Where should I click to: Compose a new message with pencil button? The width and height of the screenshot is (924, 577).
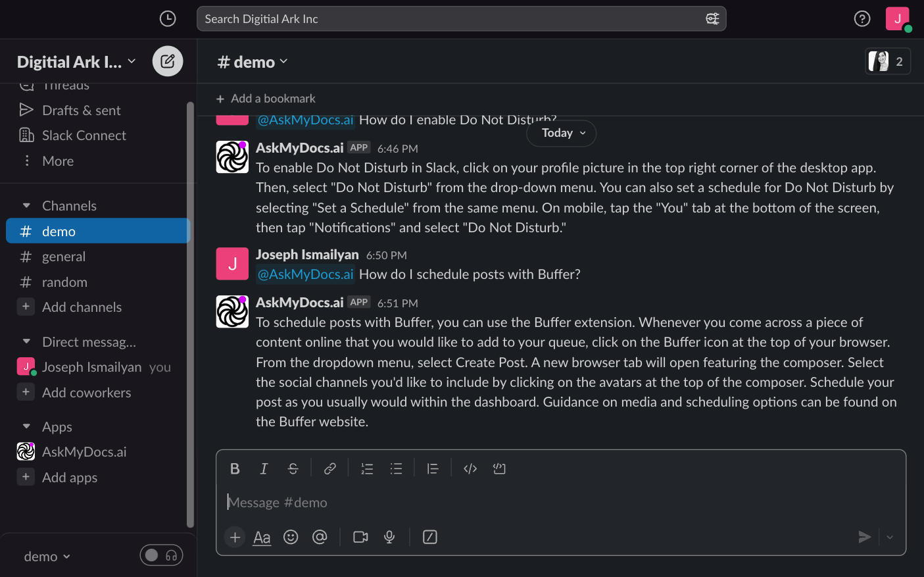point(168,61)
